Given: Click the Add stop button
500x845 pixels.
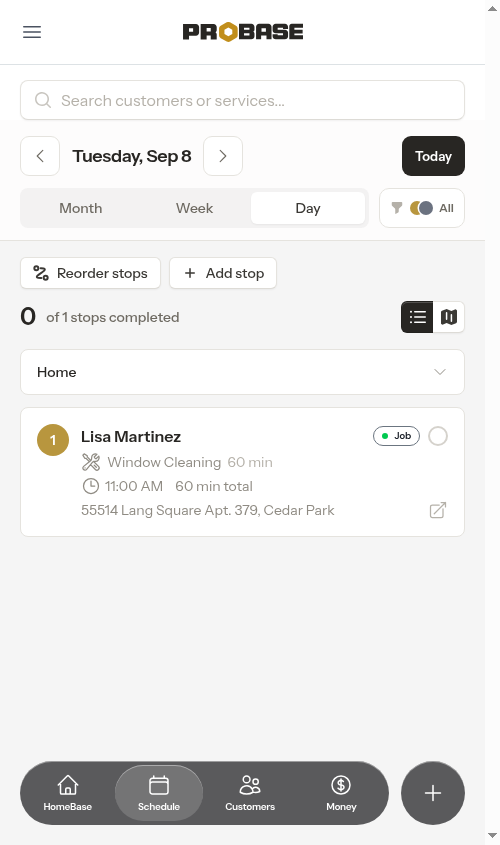Looking at the screenshot, I should click(223, 273).
